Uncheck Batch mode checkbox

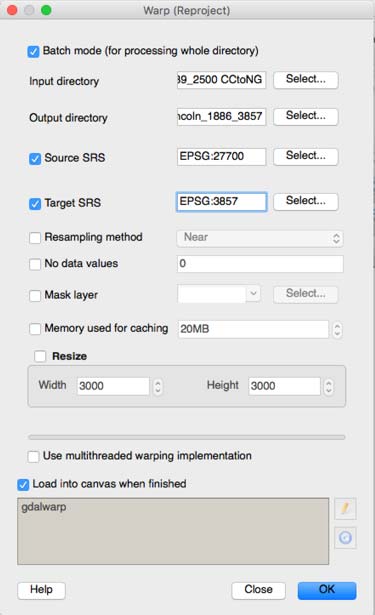point(33,51)
